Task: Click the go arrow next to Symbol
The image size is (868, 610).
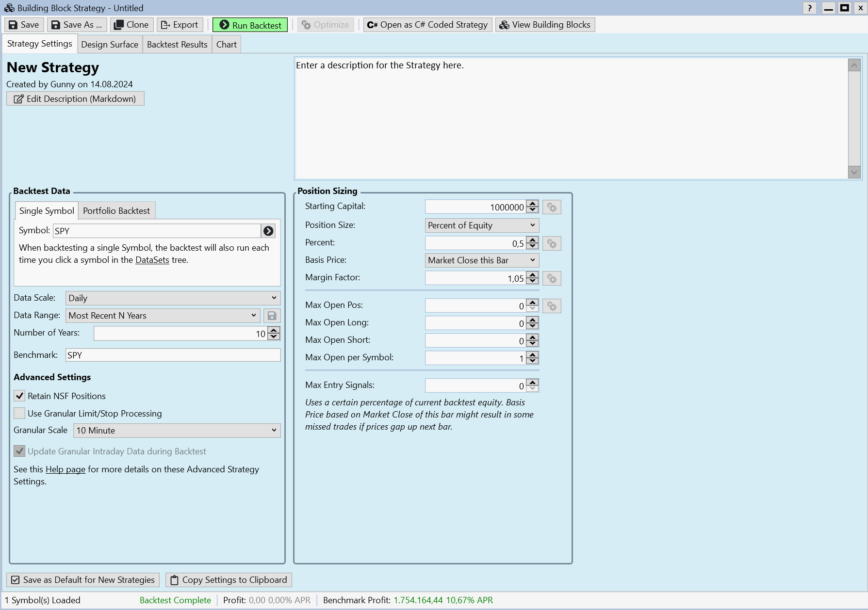Action: click(268, 231)
